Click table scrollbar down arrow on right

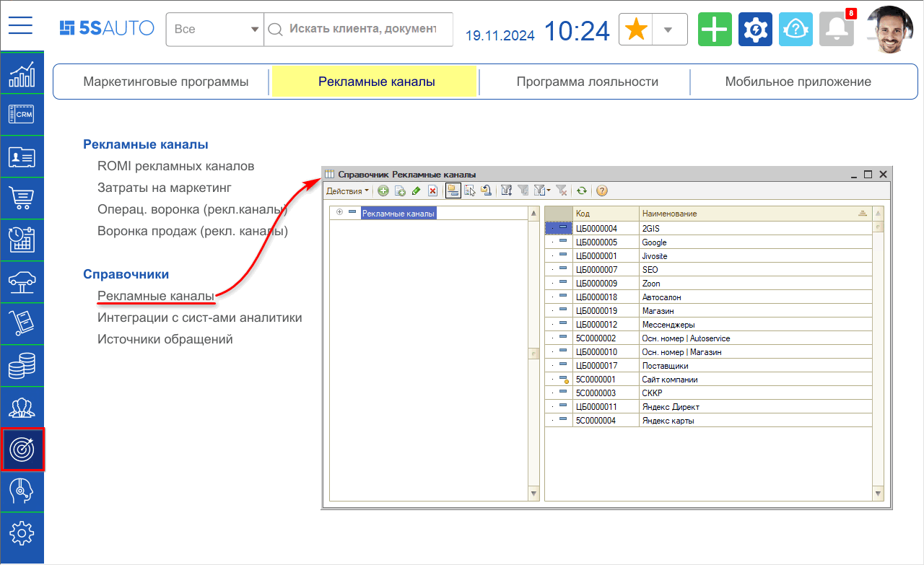click(x=878, y=494)
